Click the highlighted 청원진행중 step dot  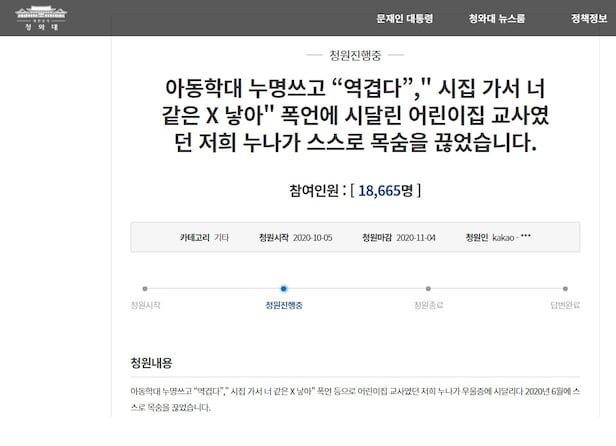point(286,288)
